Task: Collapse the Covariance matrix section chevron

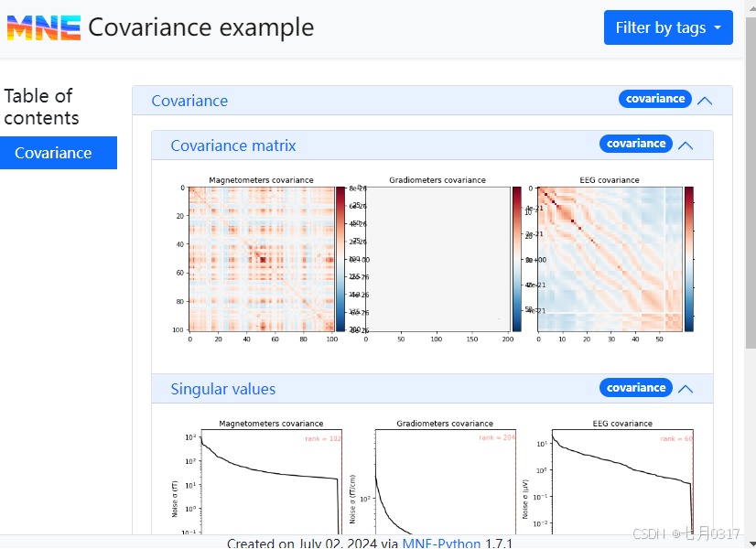Action: (x=686, y=145)
